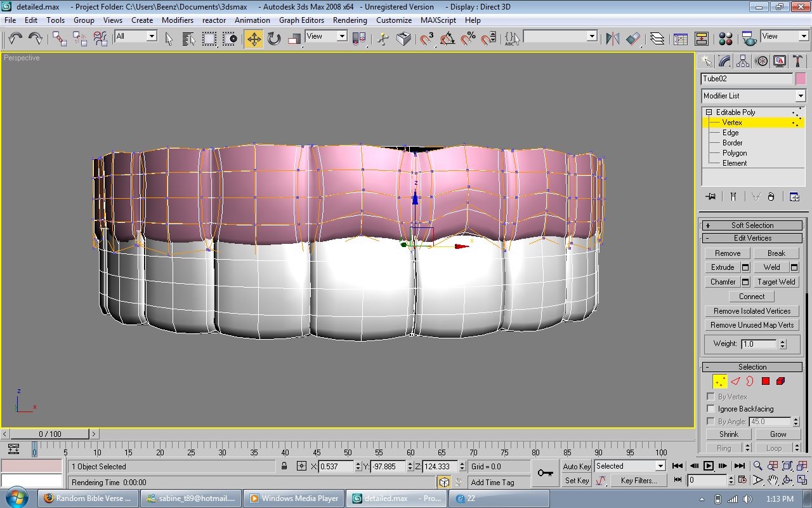
Task: Toggle Auto Key animation mode
Action: [x=577, y=466]
